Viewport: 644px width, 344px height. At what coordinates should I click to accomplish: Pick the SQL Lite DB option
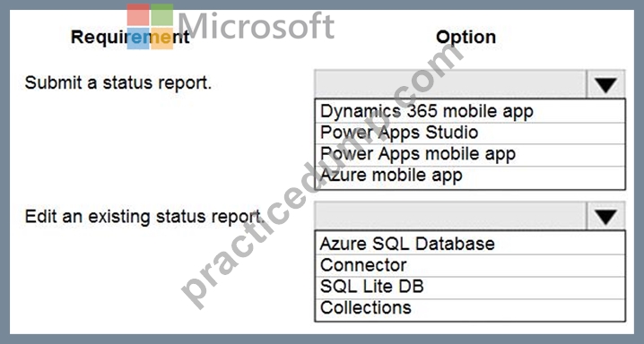pyautogui.click(x=470, y=287)
